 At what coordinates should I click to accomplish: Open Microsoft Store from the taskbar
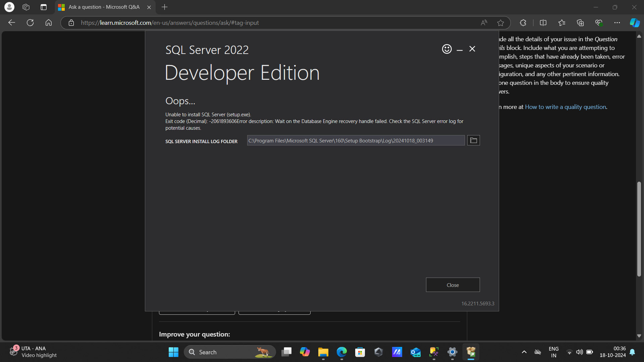pos(360,352)
